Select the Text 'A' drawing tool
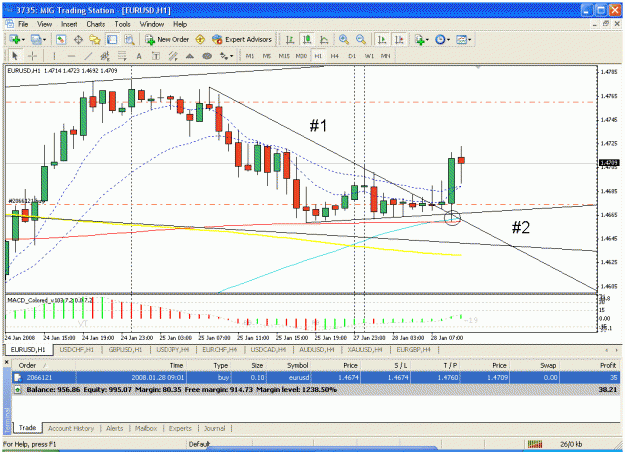Image resolution: width=625 pixels, height=452 pixels. (139, 56)
